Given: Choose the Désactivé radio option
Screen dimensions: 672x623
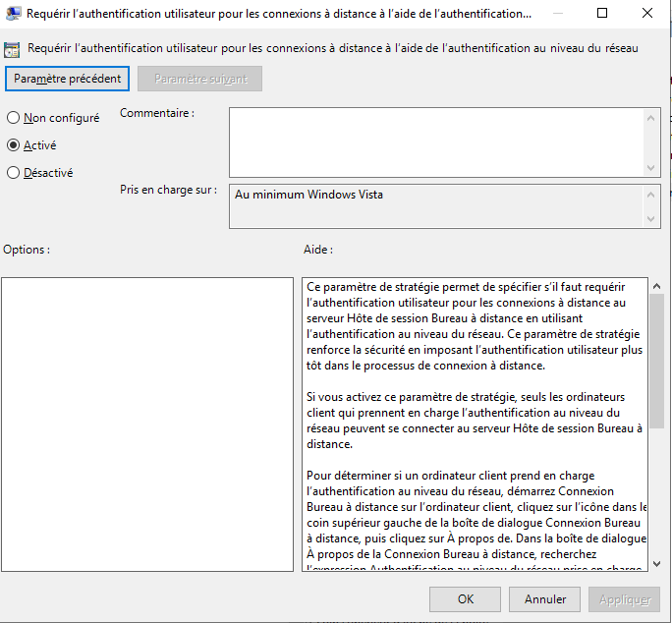Looking at the screenshot, I should [x=14, y=173].
